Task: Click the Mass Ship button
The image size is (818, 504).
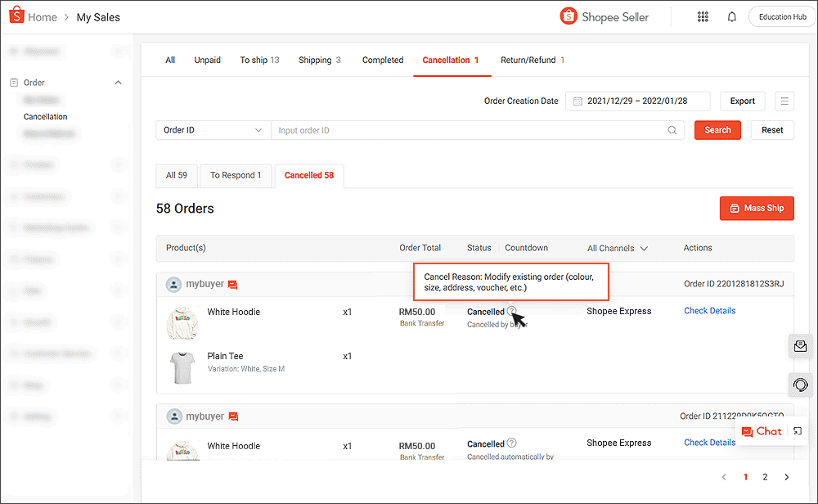Action: tap(757, 208)
